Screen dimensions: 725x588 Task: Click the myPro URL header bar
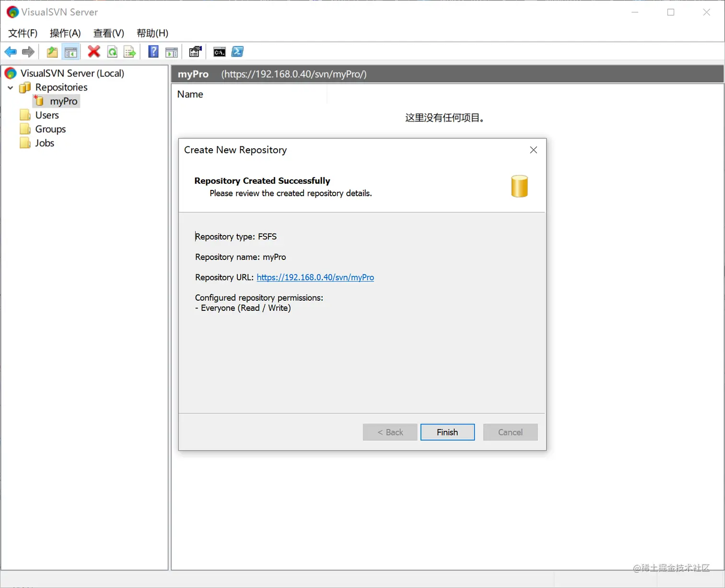tap(447, 74)
